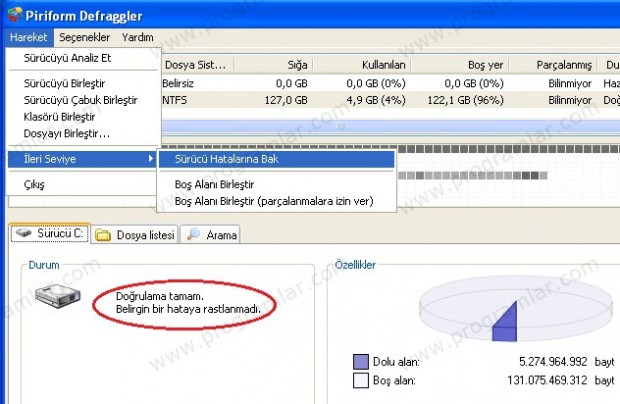This screenshot has width=620, height=404.
Task: Click the 127,0 GB capacity cell
Action: tap(286, 100)
